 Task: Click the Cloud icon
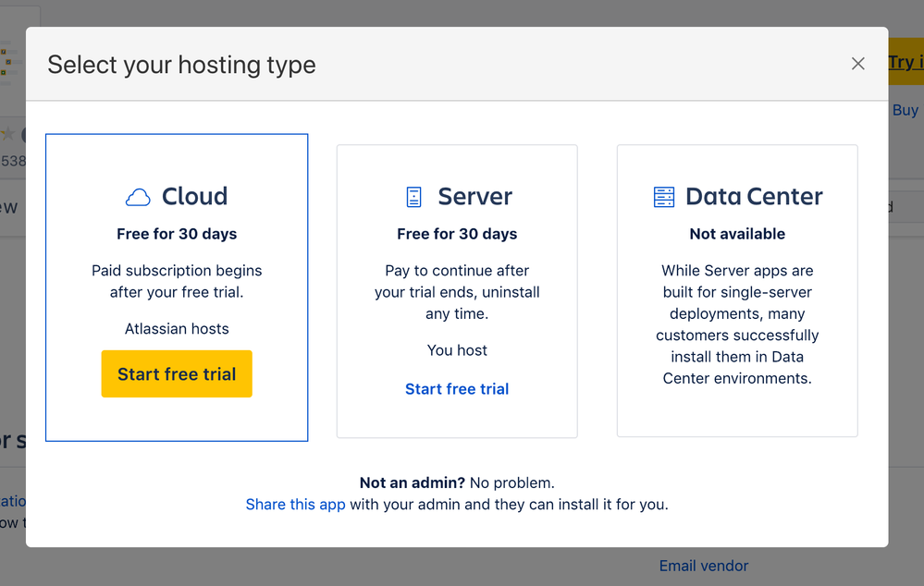[x=138, y=197]
